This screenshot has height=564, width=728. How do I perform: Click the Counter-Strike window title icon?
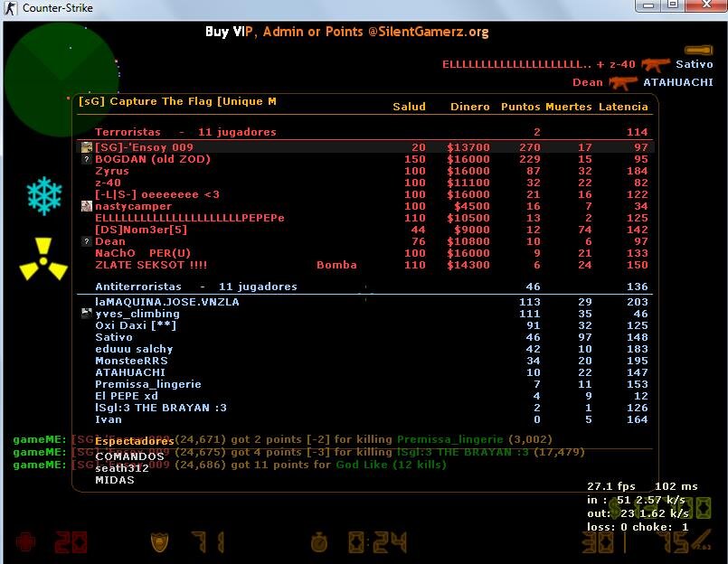click(10, 8)
